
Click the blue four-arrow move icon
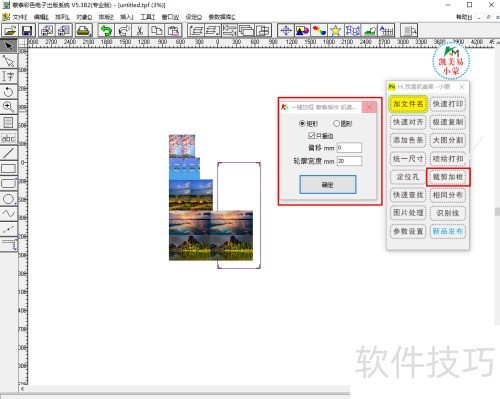[x=286, y=31]
